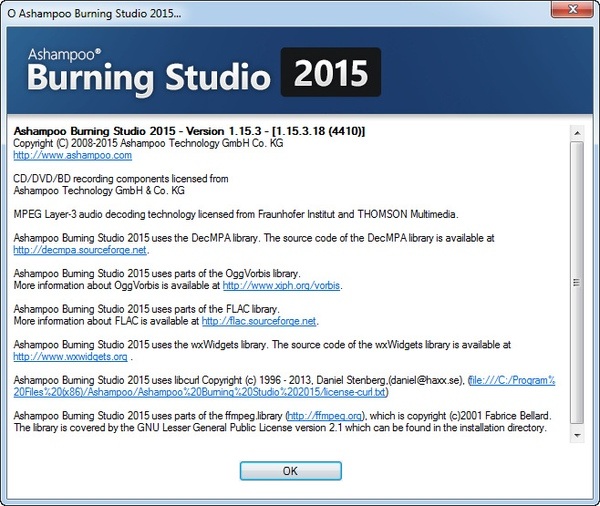Image resolution: width=600 pixels, height=506 pixels.
Task: Open the decmpa.sourceforge.net link
Action: click(80, 250)
